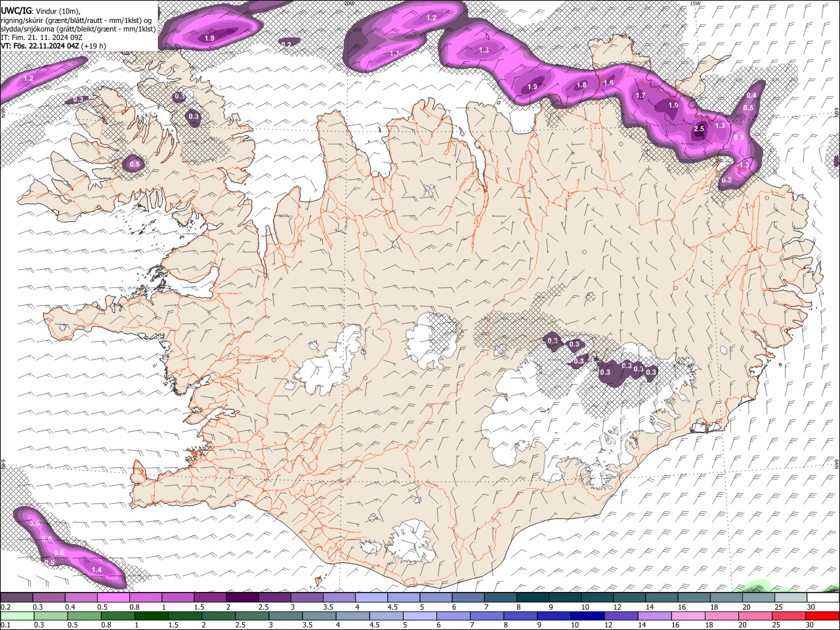Select the dark purple 2 swatch, upper legend row
The height and width of the screenshot is (630, 840).
[242, 598]
